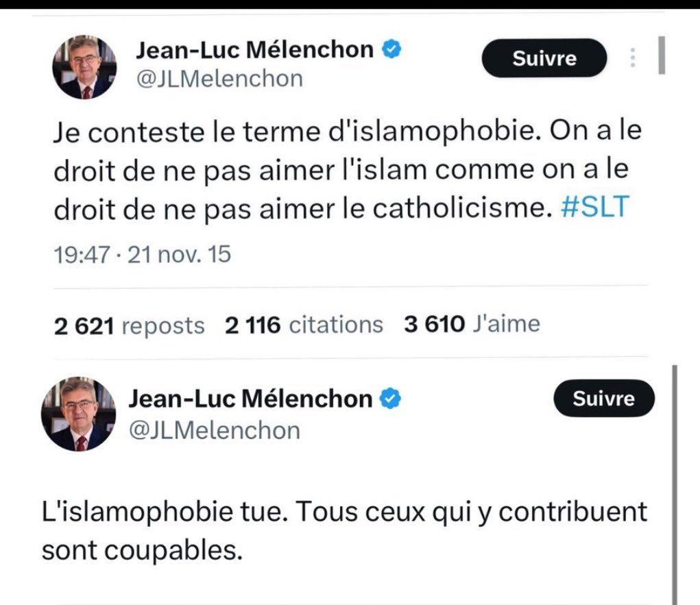Open the #SLT hashtag

click(594, 208)
